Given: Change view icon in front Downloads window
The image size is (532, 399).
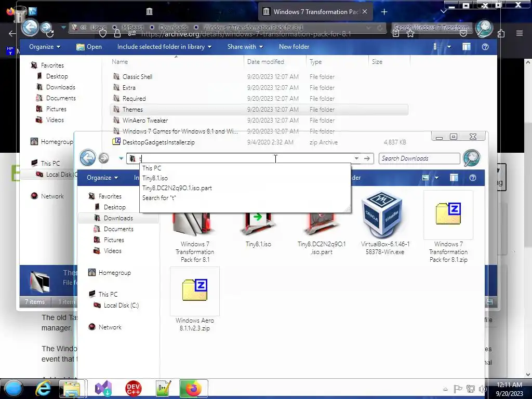Looking at the screenshot, I should pos(425,178).
